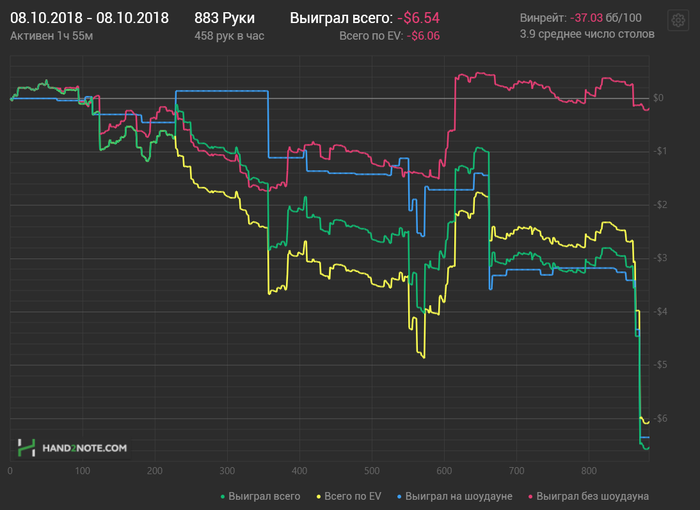Click the date range 08.10.2018 - 08.10.2018
700x510 pixels.
89,18
